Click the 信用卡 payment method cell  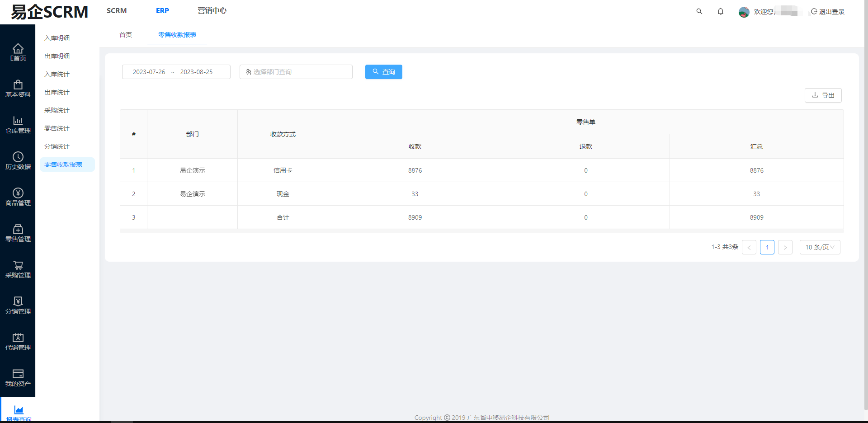(283, 170)
